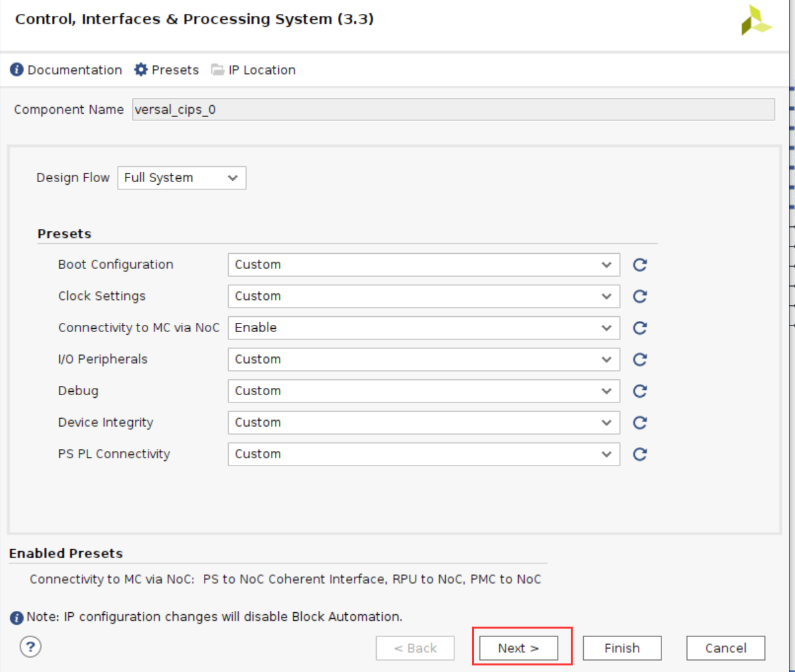The width and height of the screenshot is (795, 672).
Task: Open the Boot Configuration dropdown
Action: (424, 265)
